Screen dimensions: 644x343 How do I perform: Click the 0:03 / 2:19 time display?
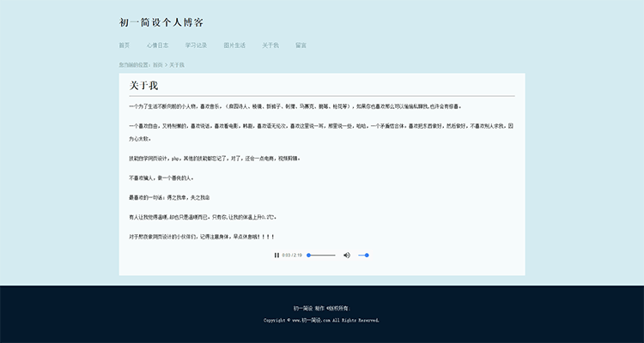(x=293, y=255)
